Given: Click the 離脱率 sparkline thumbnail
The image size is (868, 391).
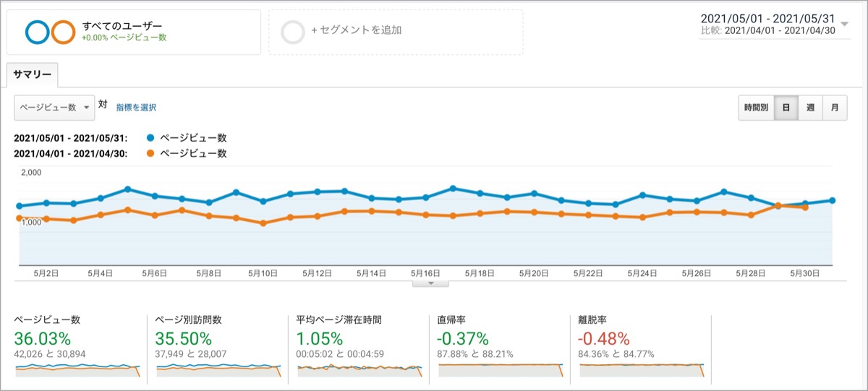Looking at the screenshot, I should [x=642, y=369].
